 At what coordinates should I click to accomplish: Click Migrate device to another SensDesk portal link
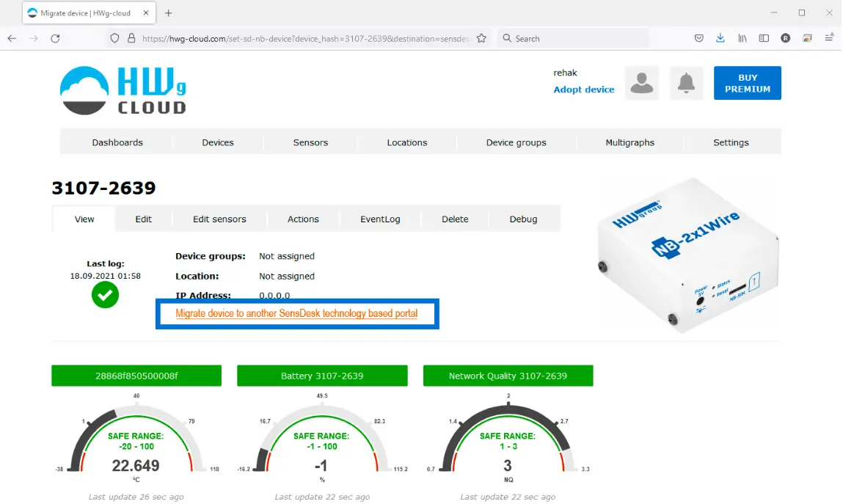coord(296,314)
